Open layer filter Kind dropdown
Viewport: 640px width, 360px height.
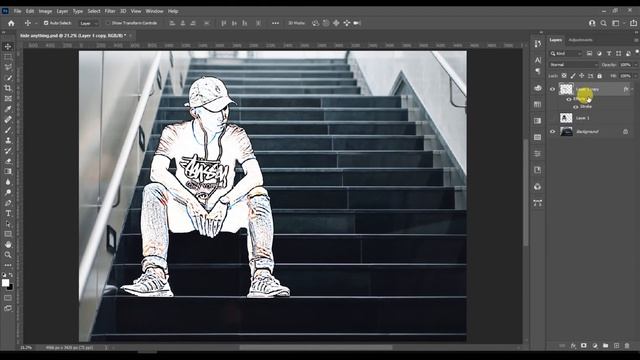click(x=566, y=53)
